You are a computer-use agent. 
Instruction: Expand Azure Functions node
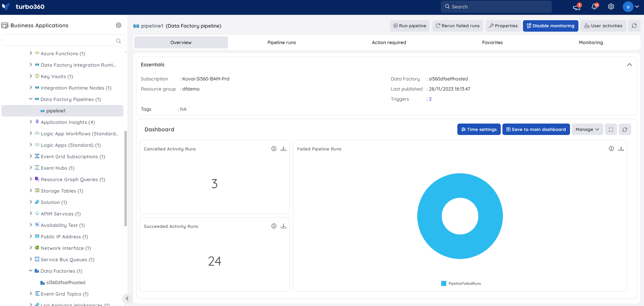(31, 53)
